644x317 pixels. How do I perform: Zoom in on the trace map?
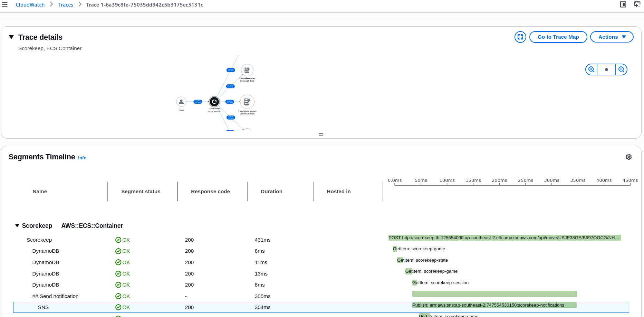click(x=591, y=69)
